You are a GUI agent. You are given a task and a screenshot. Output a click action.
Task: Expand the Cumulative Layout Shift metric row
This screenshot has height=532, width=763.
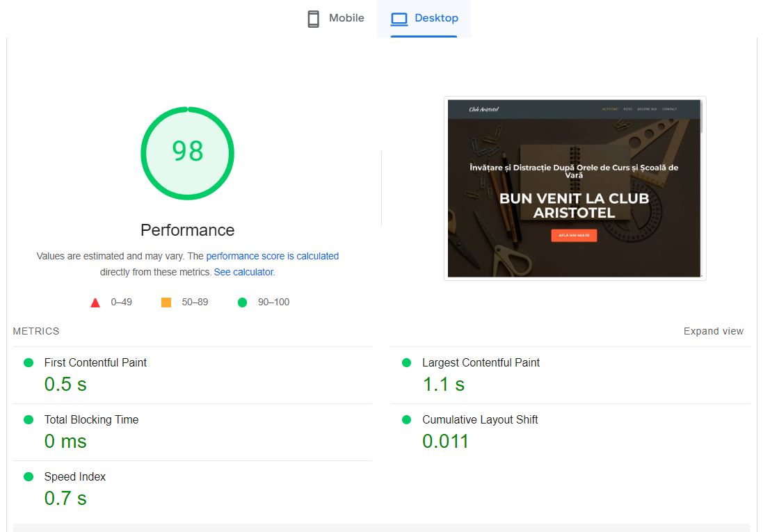(480, 419)
